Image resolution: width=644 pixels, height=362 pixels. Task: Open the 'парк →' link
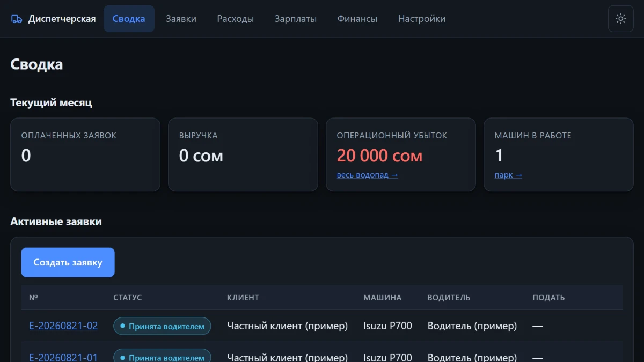508,175
